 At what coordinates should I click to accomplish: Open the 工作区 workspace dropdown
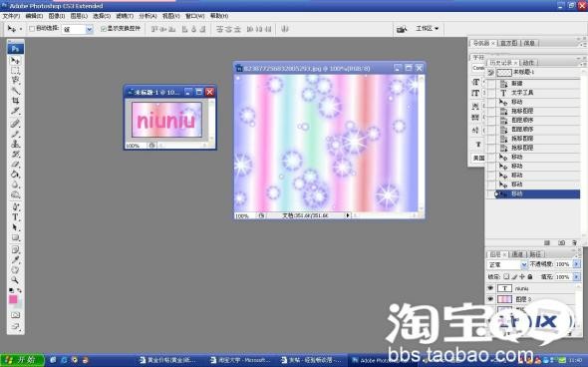click(x=428, y=29)
